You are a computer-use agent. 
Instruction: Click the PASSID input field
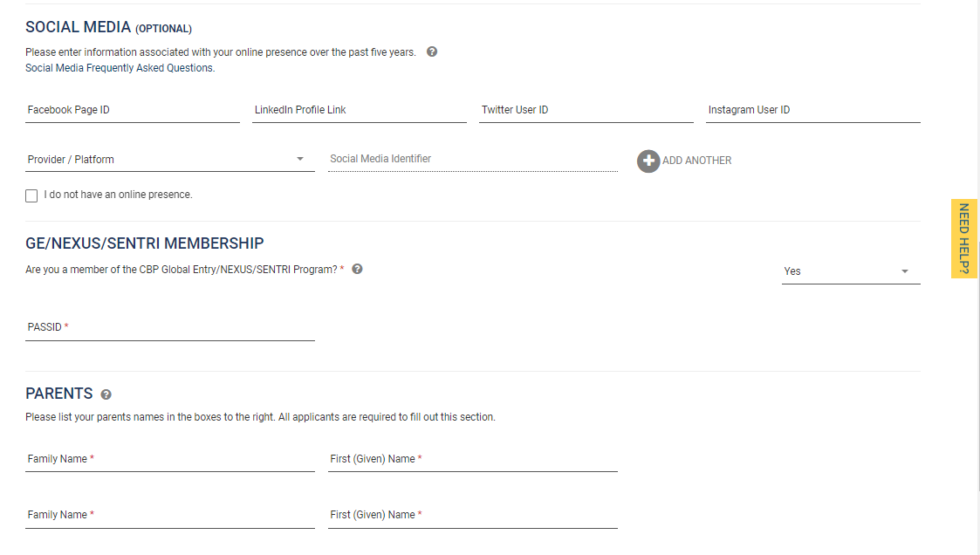point(170,327)
